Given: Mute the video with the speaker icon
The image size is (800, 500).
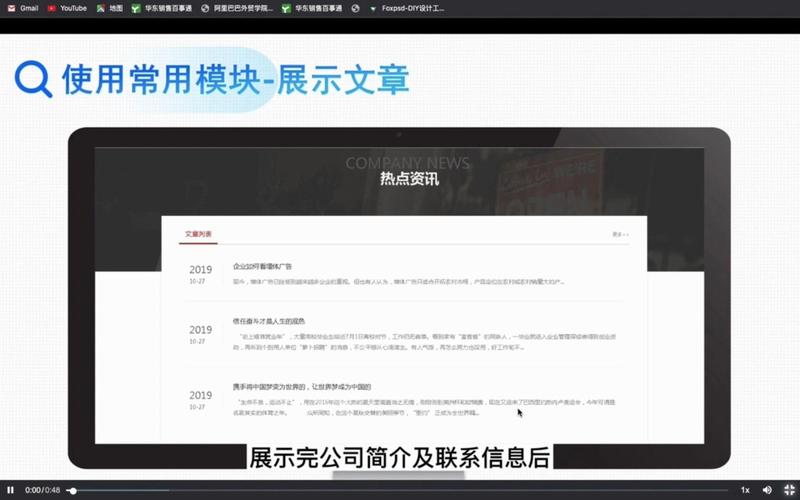Looking at the screenshot, I should 767,490.
